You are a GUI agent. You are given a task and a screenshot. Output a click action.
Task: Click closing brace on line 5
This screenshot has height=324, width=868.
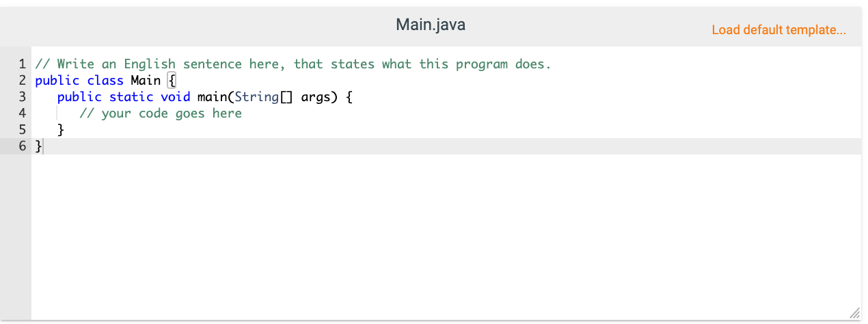click(x=61, y=130)
